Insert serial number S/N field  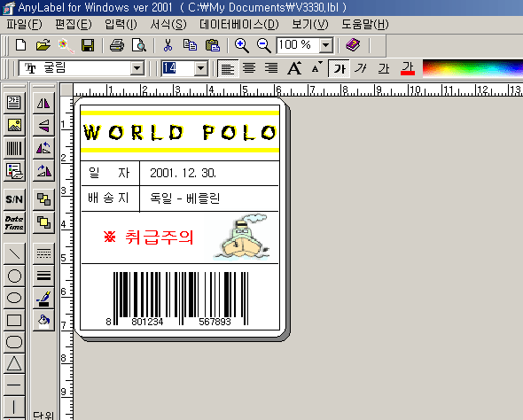point(14,199)
